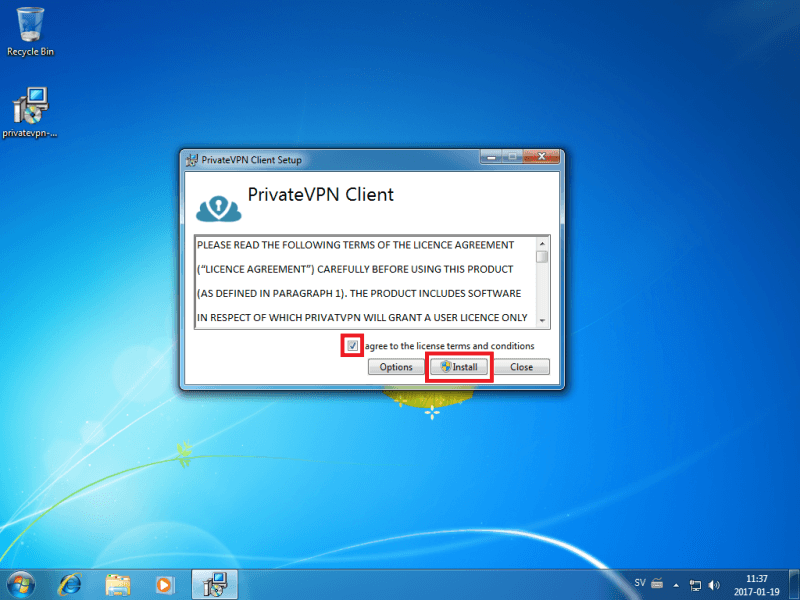
Task: Show hidden system tray icons
Action: [677, 584]
